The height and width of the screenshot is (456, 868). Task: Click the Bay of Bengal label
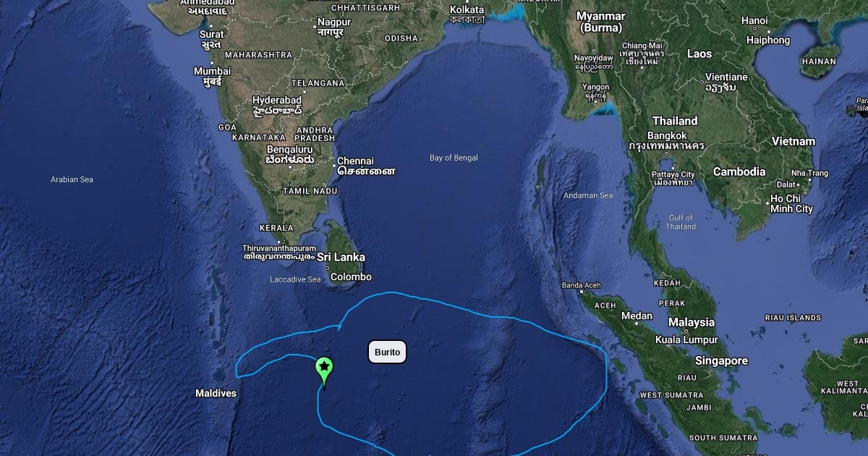pyautogui.click(x=454, y=158)
